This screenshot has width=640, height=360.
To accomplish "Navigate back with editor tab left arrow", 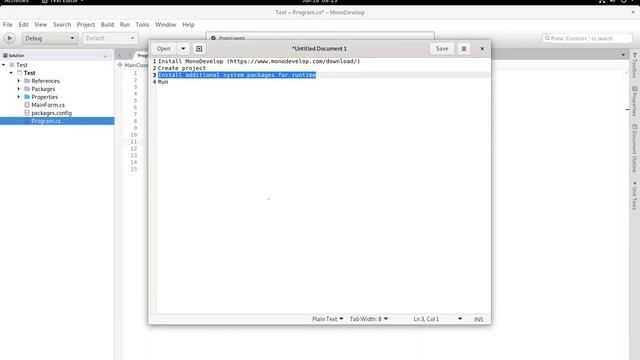I will click(x=120, y=55).
